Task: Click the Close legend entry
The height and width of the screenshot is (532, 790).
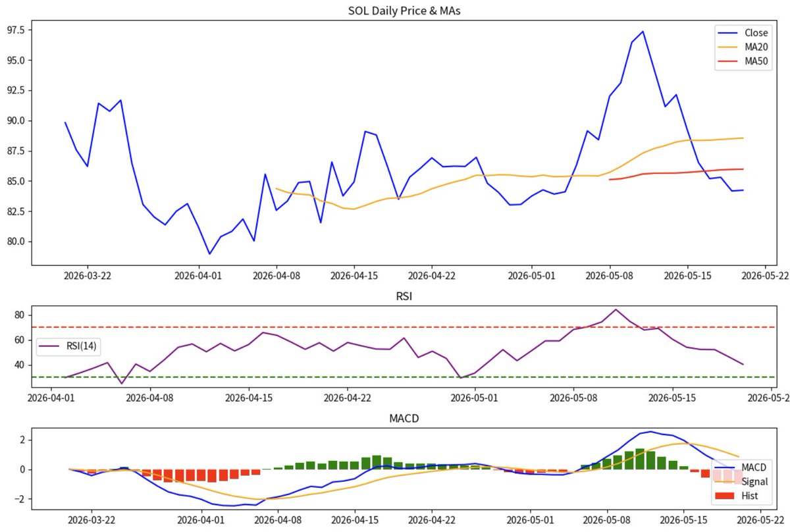Action: [745, 33]
